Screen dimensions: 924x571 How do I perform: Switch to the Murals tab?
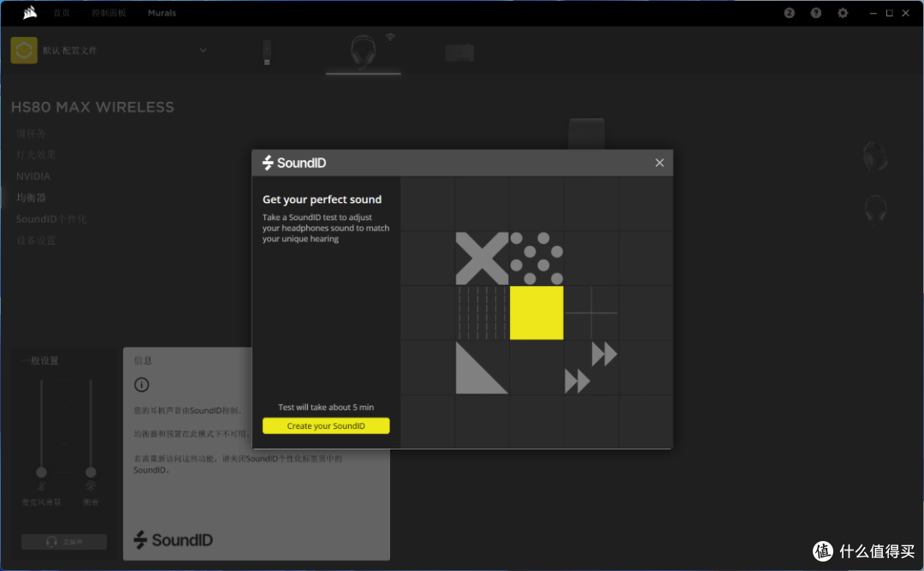tap(162, 13)
